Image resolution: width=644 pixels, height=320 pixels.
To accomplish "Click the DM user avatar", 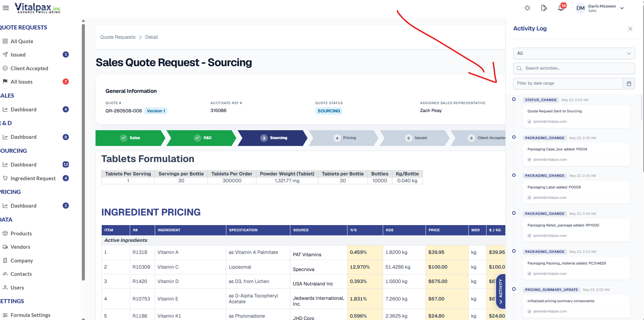I will click(580, 8).
